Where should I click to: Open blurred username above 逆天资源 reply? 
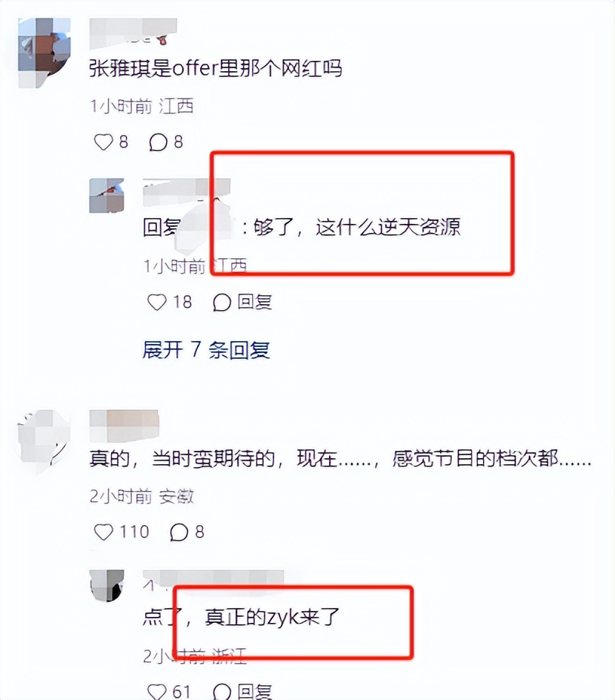[x=187, y=191]
